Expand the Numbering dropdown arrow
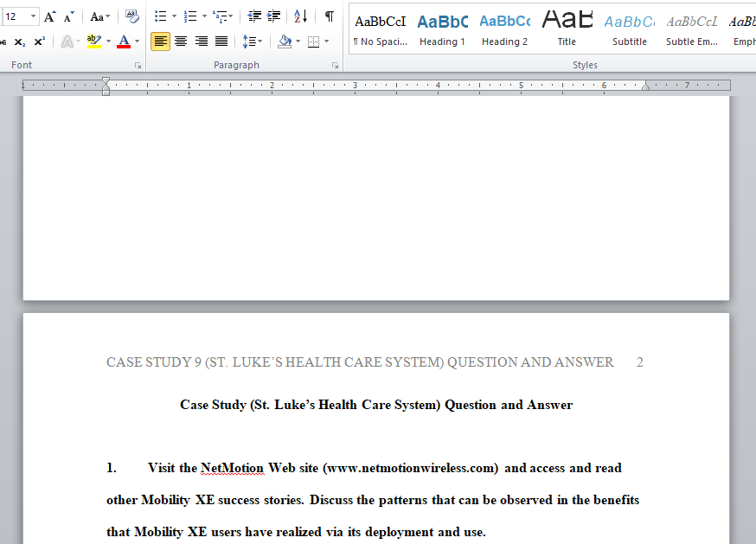Screen dimensions: 756x544 [x=204, y=16]
